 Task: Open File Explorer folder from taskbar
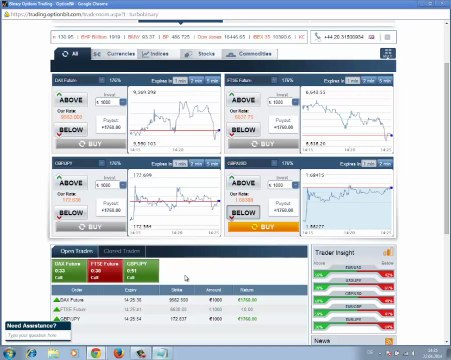(53, 353)
